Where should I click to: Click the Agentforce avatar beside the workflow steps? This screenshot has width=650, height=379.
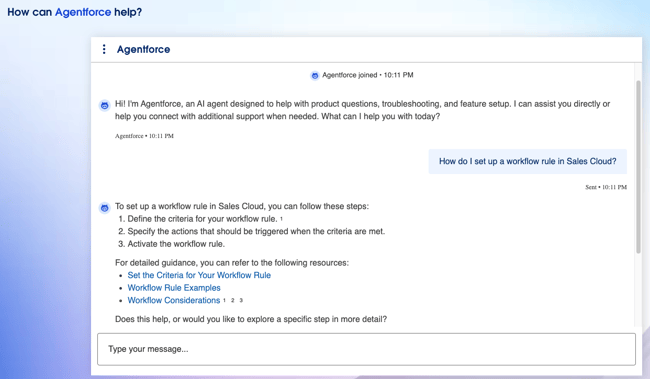click(x=104, y=208)
